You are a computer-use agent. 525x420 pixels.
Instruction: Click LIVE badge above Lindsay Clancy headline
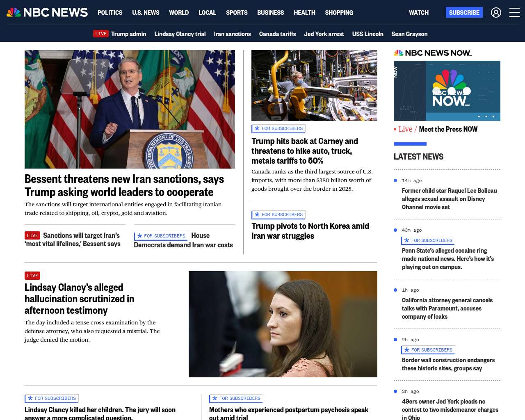[x=32, y=276]
